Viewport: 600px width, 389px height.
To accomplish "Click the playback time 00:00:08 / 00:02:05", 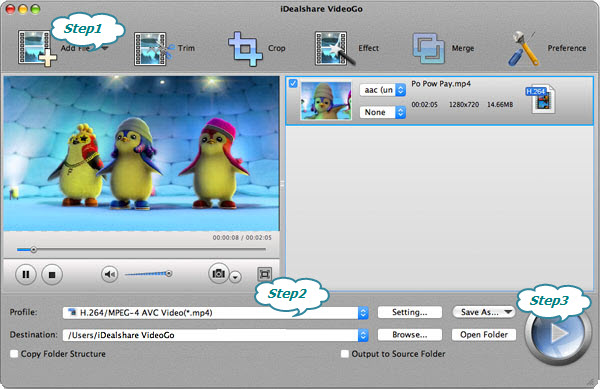I will click(x=242, y=238).
